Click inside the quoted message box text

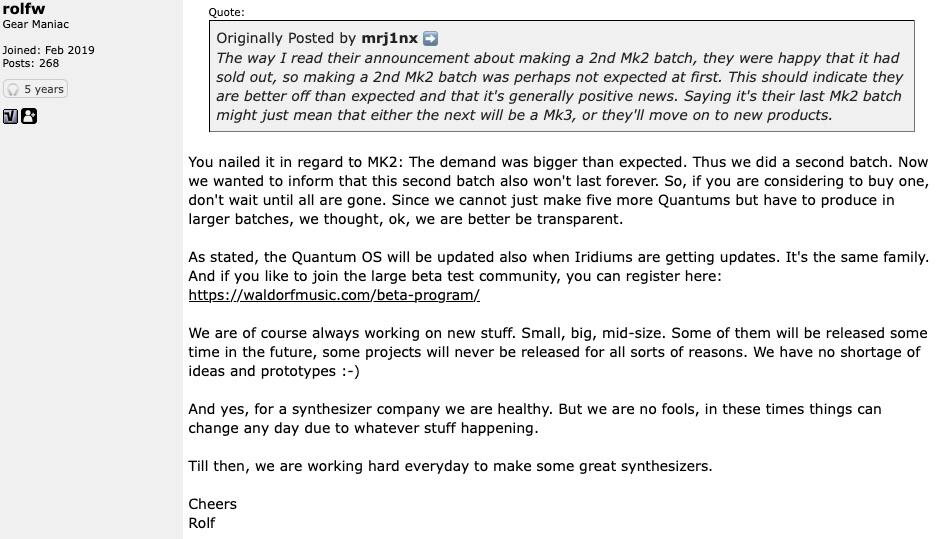[x=559, y=86]
